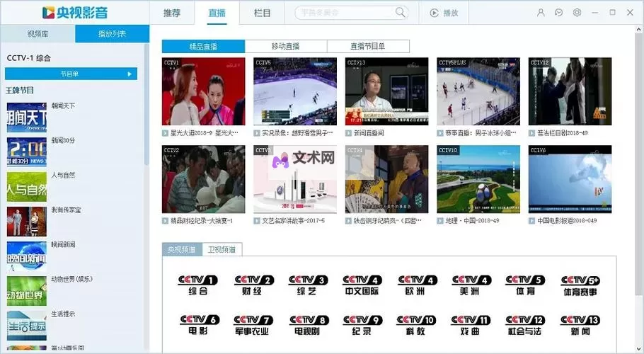This screenshot has height=354, width=644.
Task: Play the CCTV6 中国电影报道 thumbnail
Action: (x=570, y=179)
